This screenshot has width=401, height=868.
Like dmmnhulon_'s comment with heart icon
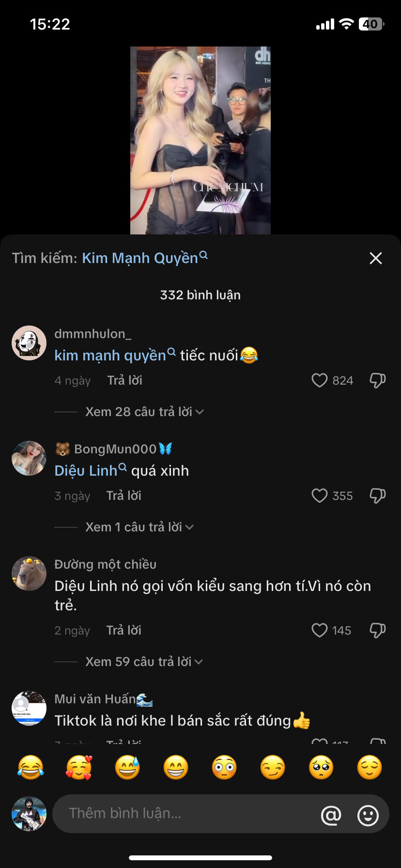(320, 380)
